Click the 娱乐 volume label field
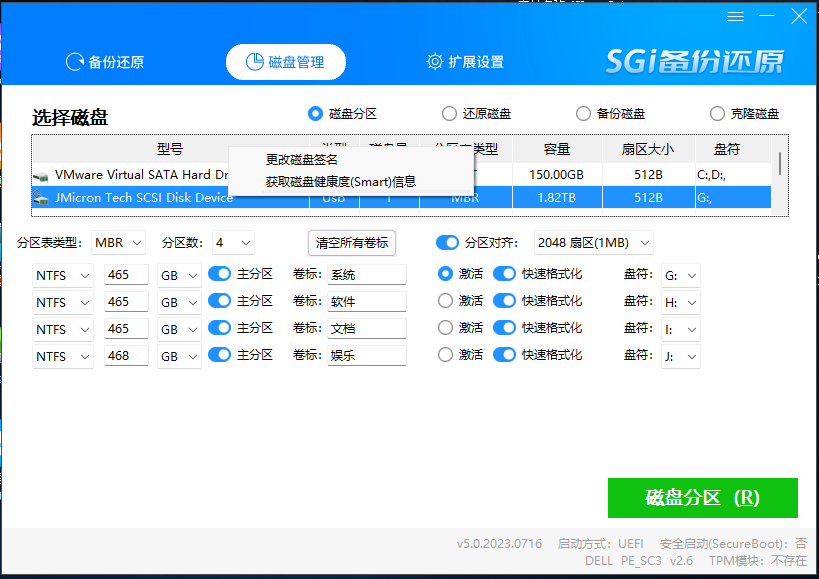819x579 pixels. pos(367,356)
